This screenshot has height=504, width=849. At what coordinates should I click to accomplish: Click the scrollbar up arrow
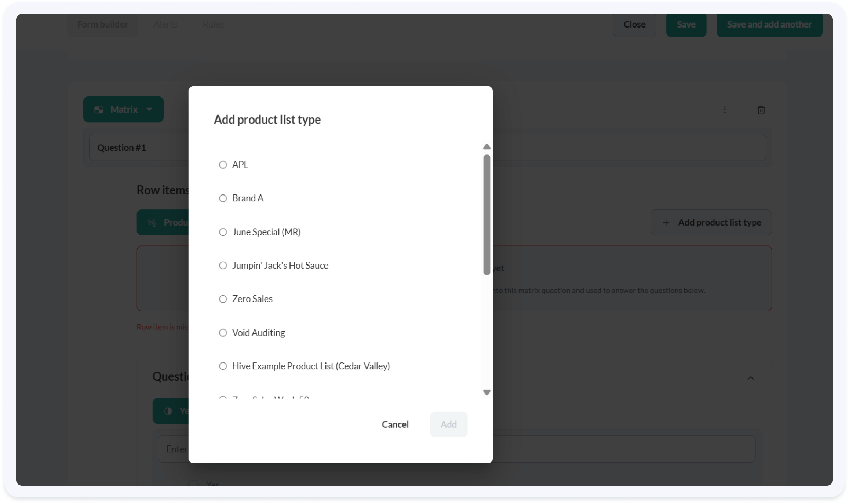pos(487,147)
